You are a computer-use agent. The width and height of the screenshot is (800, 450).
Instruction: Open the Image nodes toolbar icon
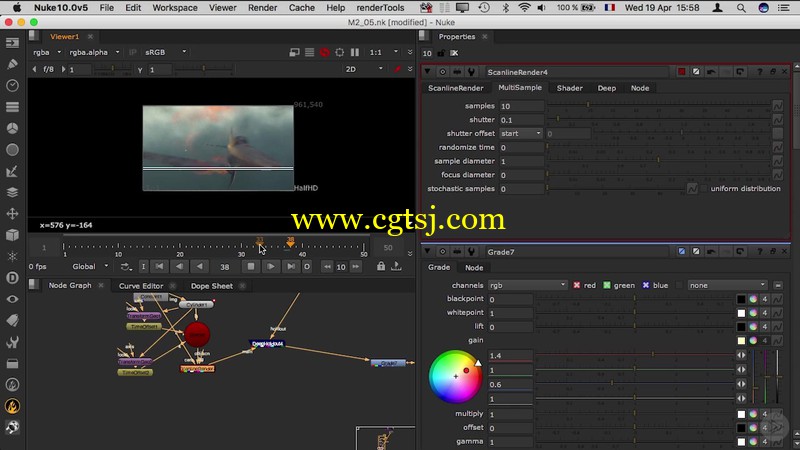(x=12, y=43)
